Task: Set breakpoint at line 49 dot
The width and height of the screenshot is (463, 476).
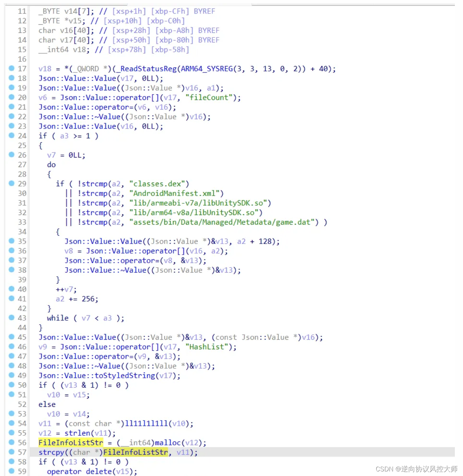Action: [x=11, y=375]
